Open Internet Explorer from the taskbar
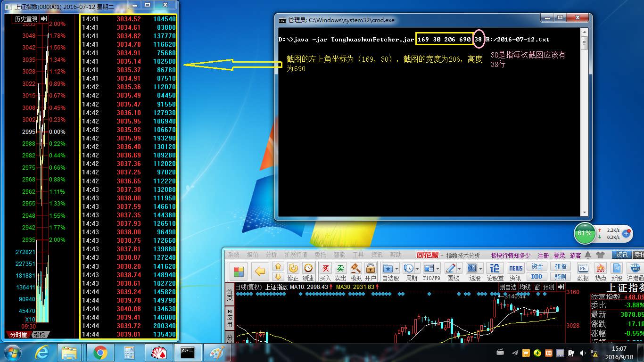Viewport: 644px width, 362px height. [42, 353]
